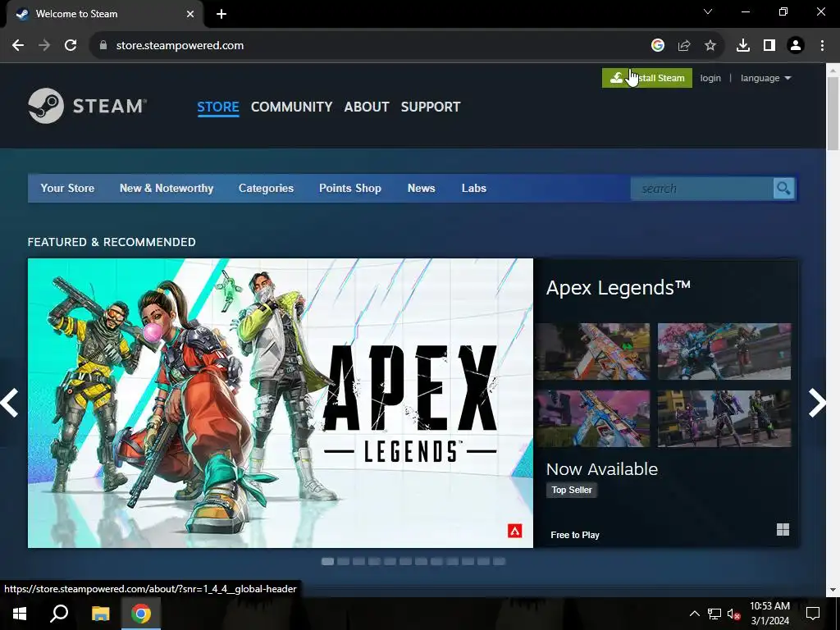Reload the current page
840x630 pixels.
[71, 46]
